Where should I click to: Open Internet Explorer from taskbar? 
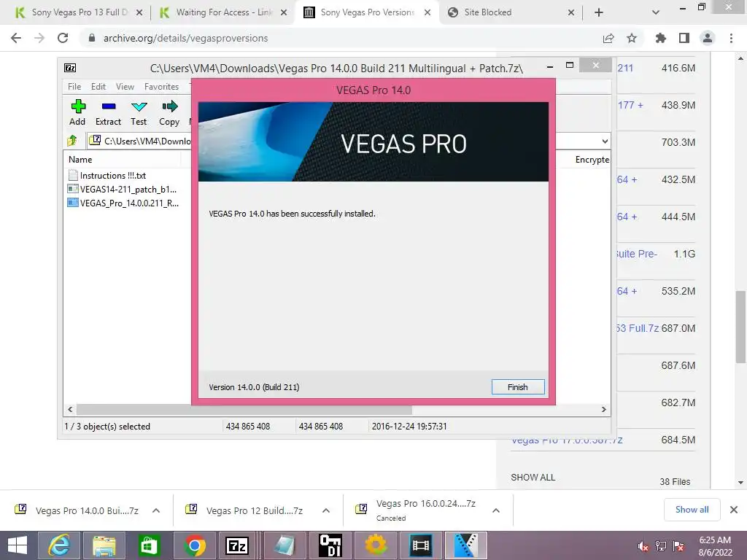click(59, 545)
